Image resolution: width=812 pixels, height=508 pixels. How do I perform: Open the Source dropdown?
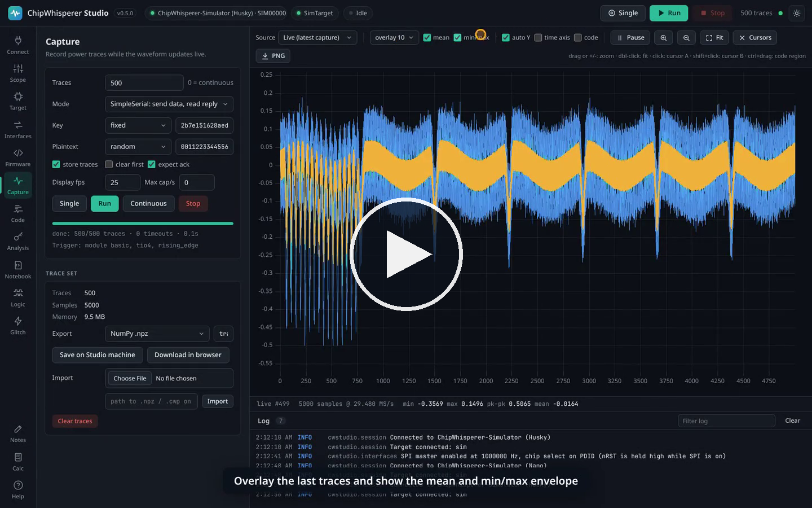click(318, 38)
